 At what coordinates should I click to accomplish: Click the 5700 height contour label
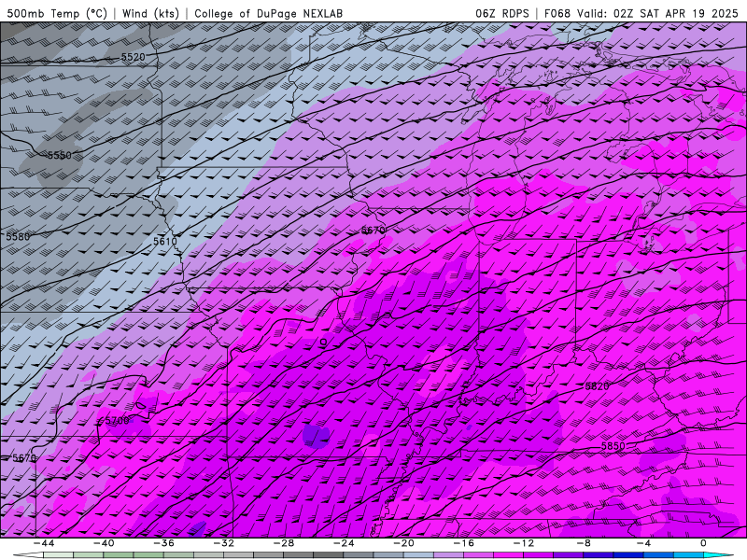tap(117, 421)
